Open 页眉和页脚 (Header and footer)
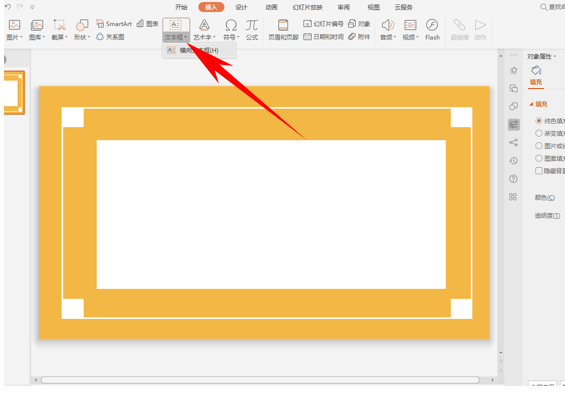 (x=283, y=30)
